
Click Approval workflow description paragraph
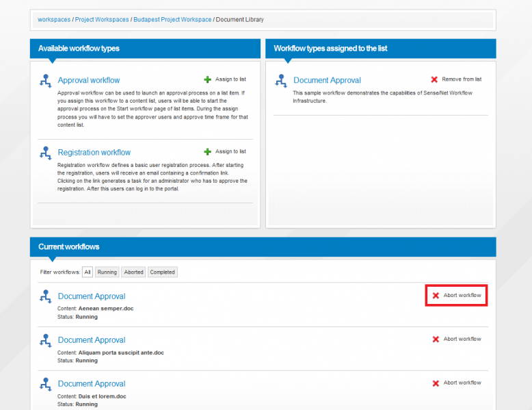pyautogui.click(x=152, y=109)
